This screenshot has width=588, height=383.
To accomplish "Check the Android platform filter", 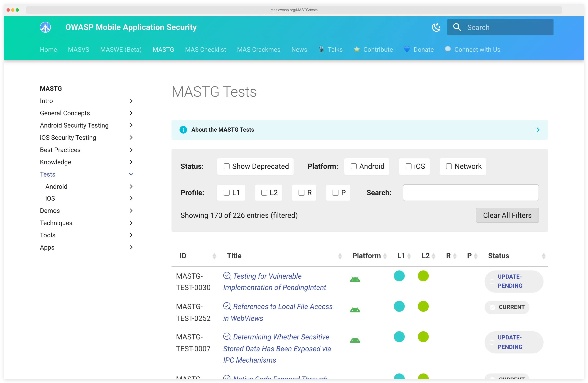I will coord(353,166).
